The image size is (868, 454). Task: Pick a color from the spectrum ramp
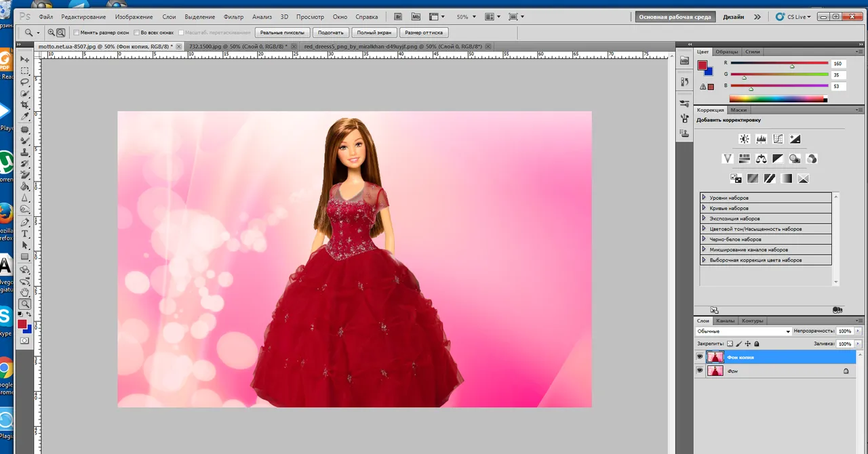coord(778,99)
